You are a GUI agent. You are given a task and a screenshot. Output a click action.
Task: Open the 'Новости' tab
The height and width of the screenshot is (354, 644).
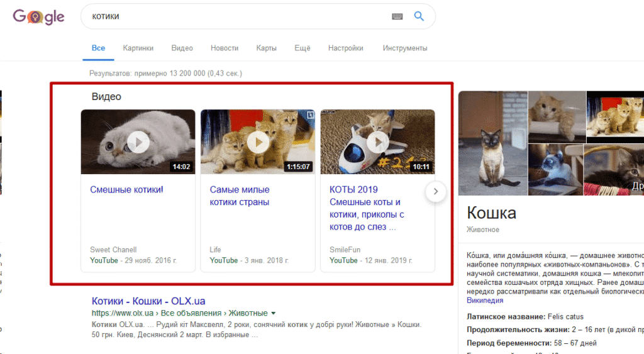(x=225, y=48)
